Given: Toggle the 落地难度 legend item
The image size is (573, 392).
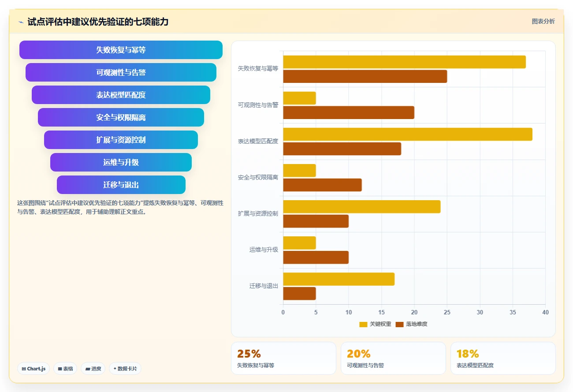Looking at the screenshot, I should (411, 324).
